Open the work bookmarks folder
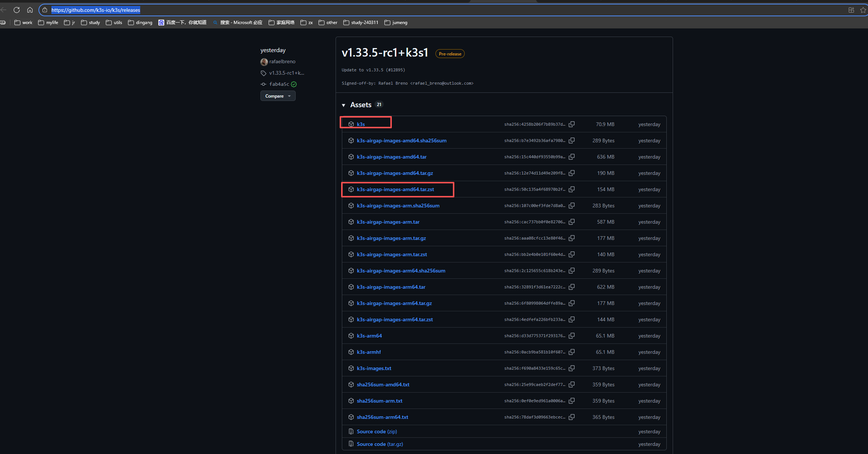 click(x=23, y=23)
